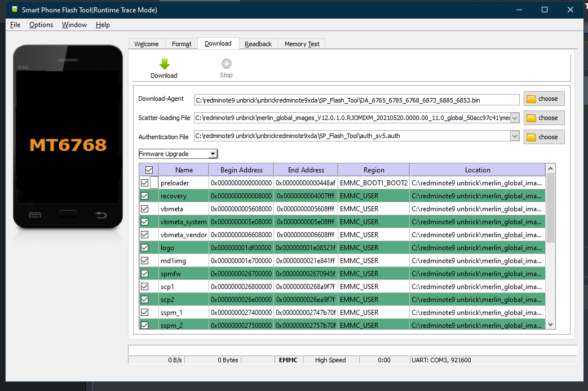Click the partition table scrollbar thumb
588x391 pixels.
(550, 208)
